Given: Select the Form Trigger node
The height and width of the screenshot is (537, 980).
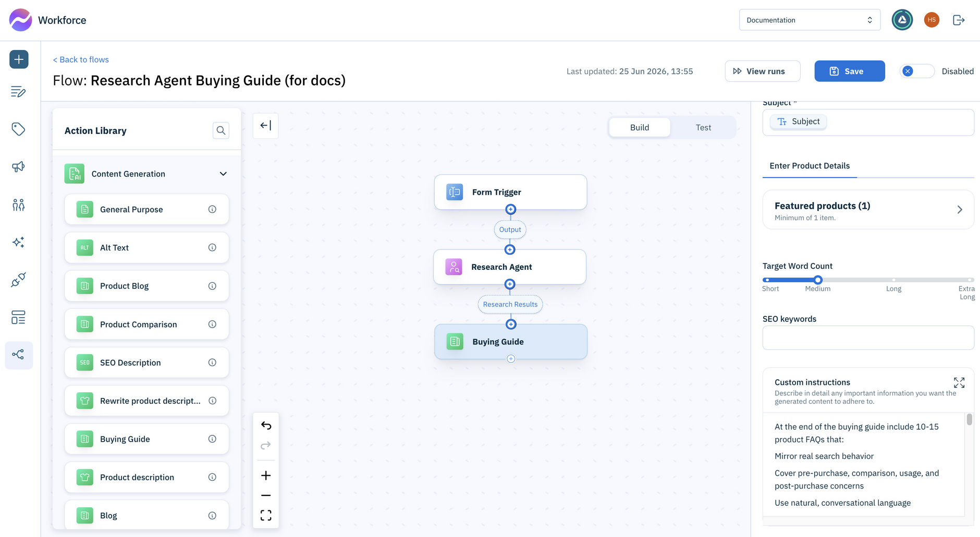Looking at the screenshot, I should click(510, 192).
